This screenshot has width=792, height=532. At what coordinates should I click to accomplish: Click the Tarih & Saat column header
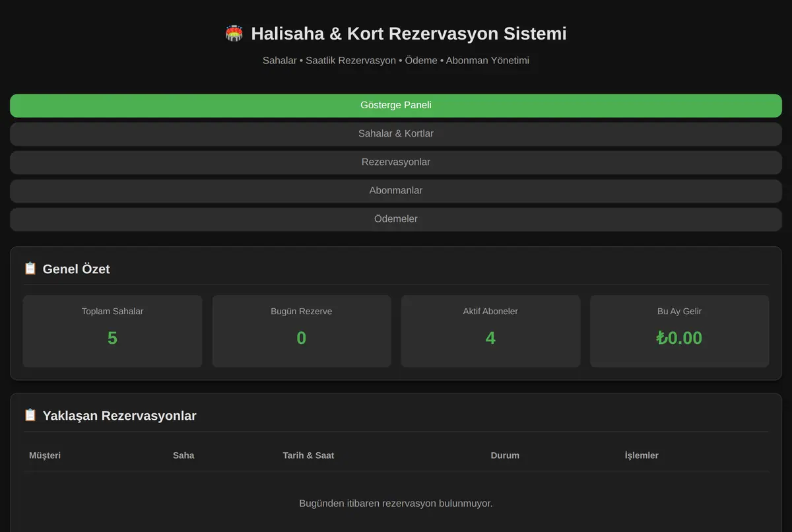pos(308,455)
